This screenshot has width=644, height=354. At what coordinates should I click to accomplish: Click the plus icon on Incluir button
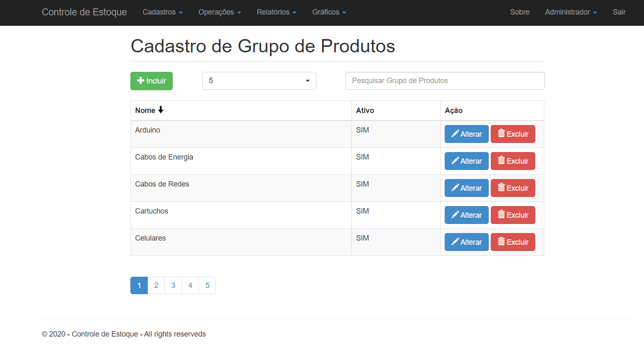pos(141,81)
